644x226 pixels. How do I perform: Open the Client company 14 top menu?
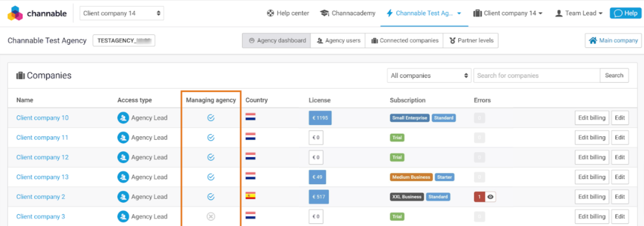point(508,13)
